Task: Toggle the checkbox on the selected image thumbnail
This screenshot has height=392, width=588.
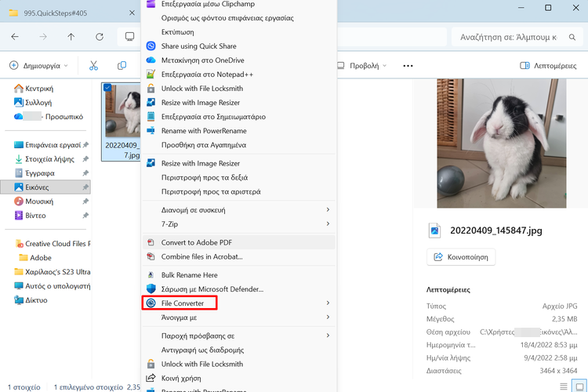Action: pyautogui.click(x=107, y=88)
